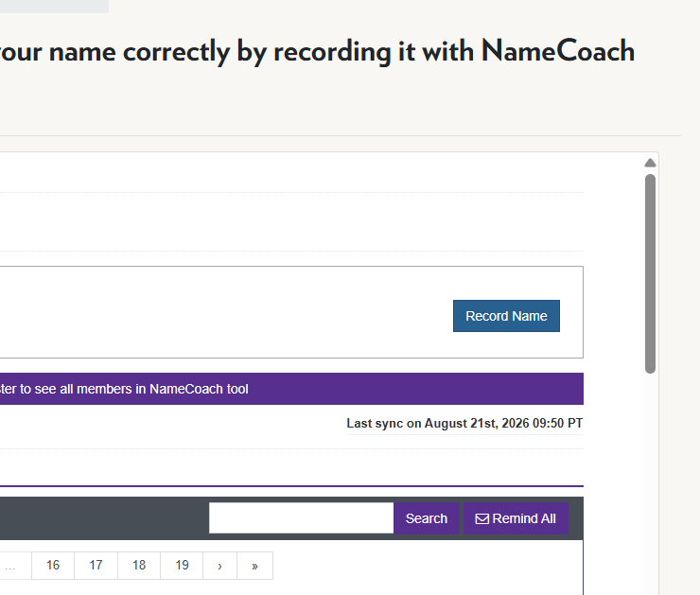Go to next page with single chevron
This screenshot has height=595, width=700.
[x=219, y=566]
